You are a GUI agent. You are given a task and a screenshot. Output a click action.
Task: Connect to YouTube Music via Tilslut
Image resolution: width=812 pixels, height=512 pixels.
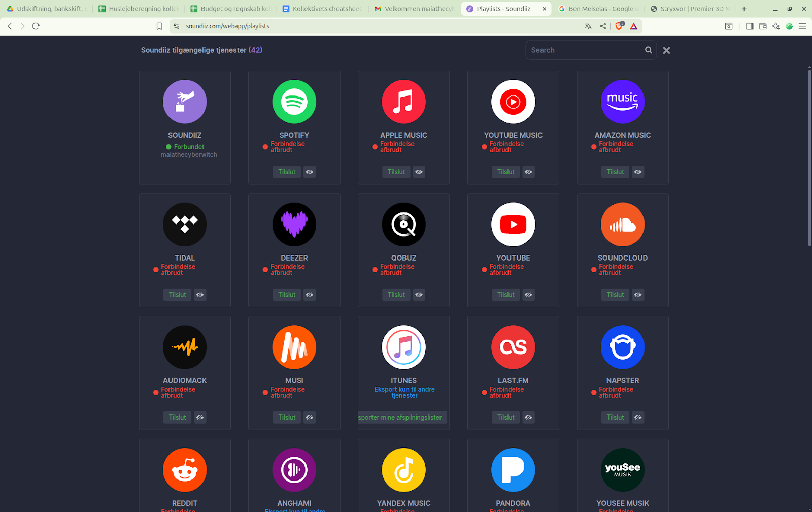505,172
